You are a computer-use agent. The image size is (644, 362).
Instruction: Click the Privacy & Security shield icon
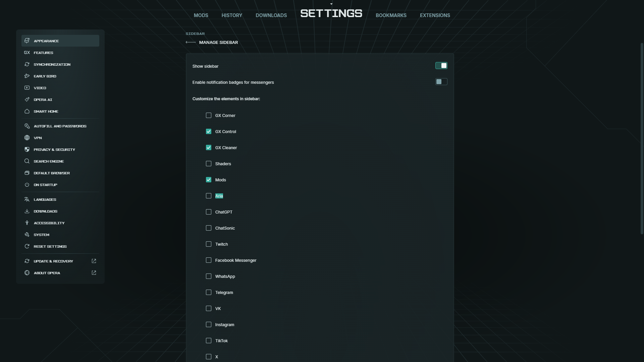(27, 149)
